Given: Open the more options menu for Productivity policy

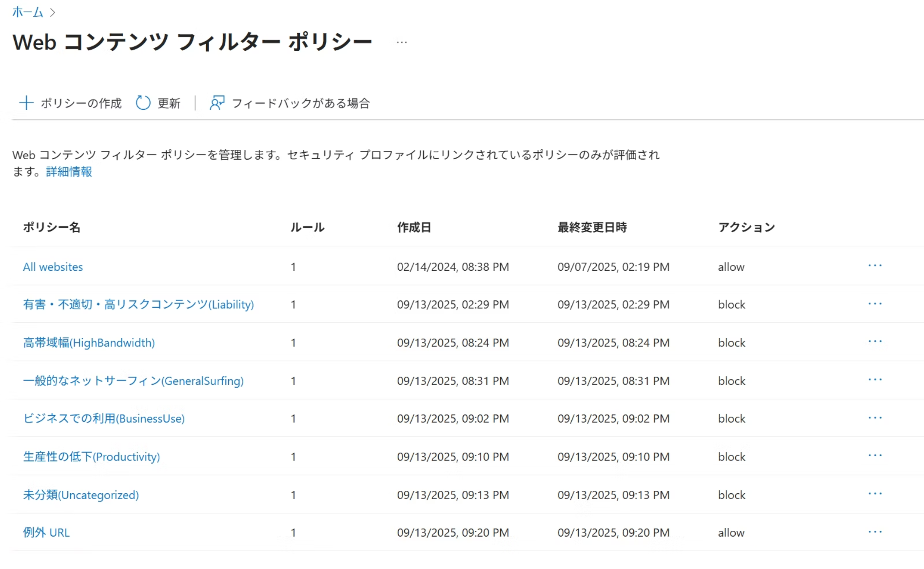Looking at the screenshot, I should (x=875, y=456).
